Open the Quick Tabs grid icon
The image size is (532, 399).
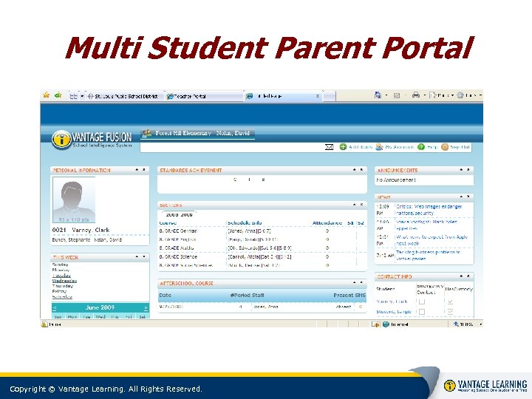coord(73,96)
